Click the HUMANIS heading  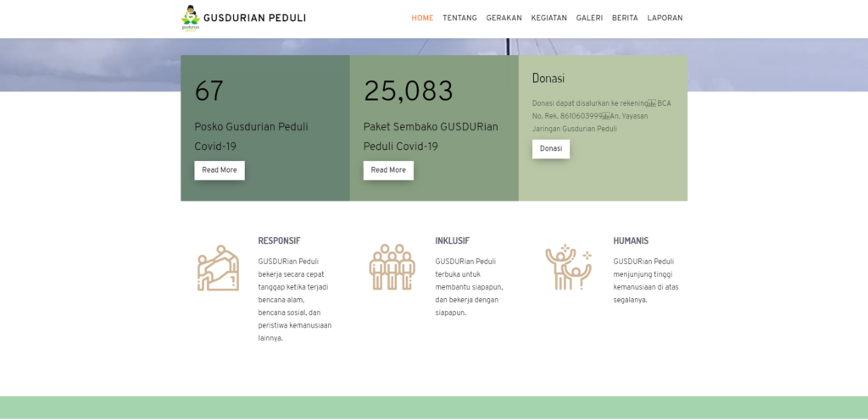tap(631, 240)
